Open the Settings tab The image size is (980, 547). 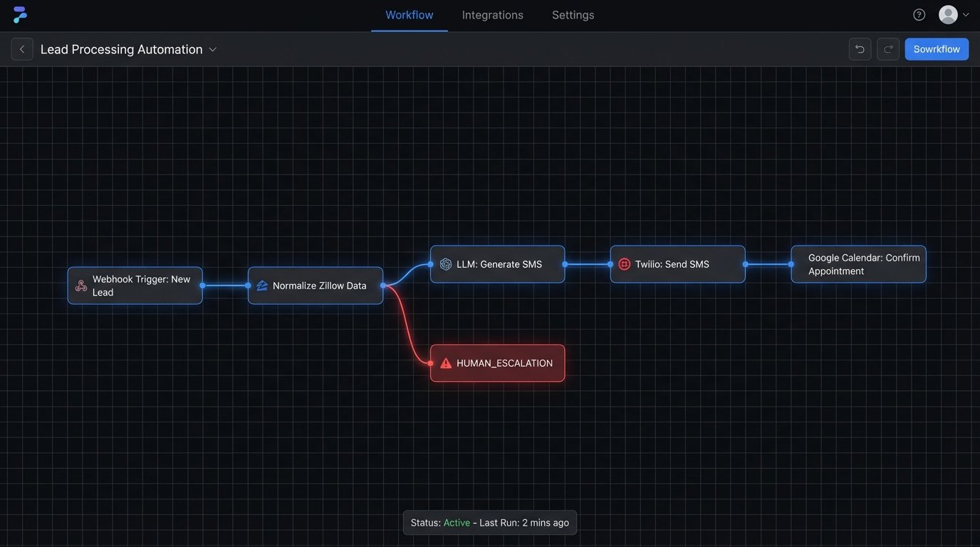(572, 14)
